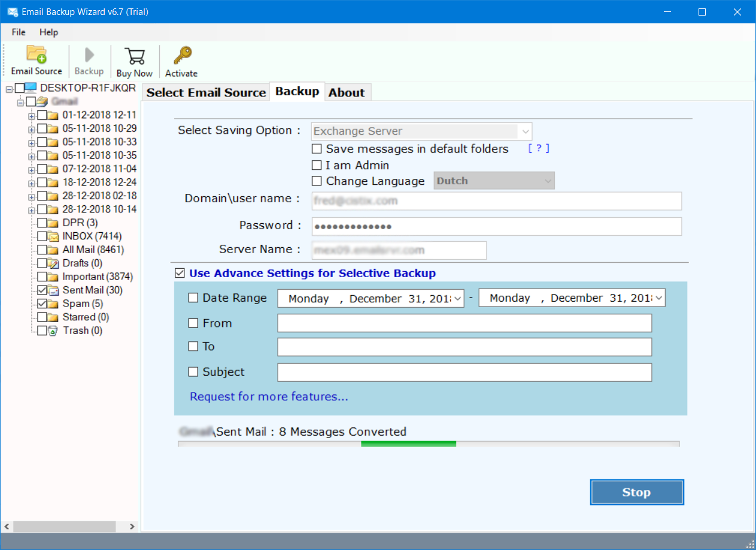Expand the 28-12-2018 02-18 folder node
Screen dimensions: 756x550
pos(32,196)
